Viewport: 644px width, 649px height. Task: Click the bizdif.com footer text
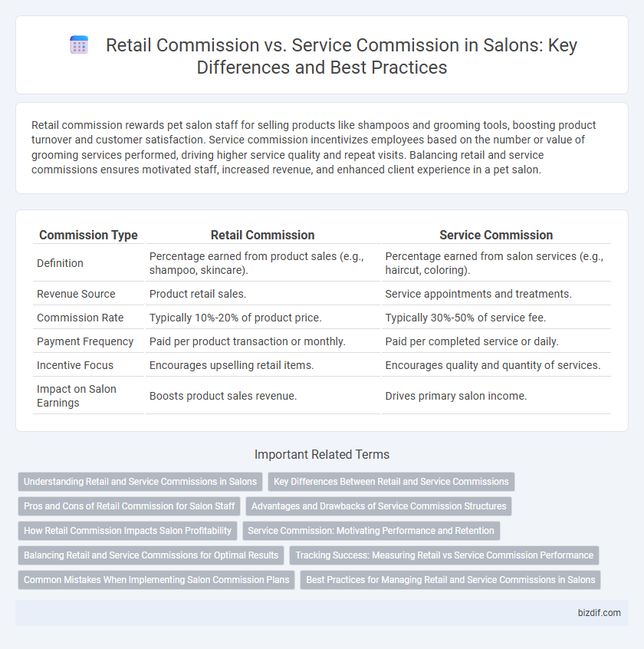pyautogui.click(x=599, y=613)
